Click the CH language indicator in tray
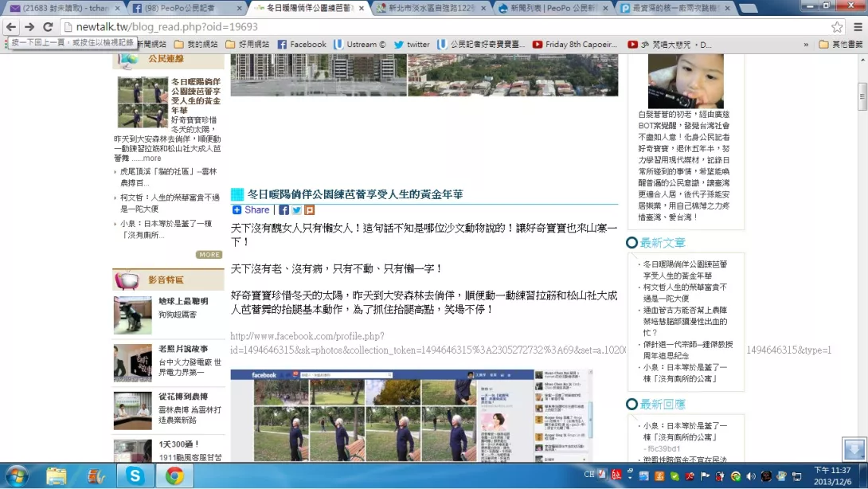868x489 pixels. pos(589,475)
